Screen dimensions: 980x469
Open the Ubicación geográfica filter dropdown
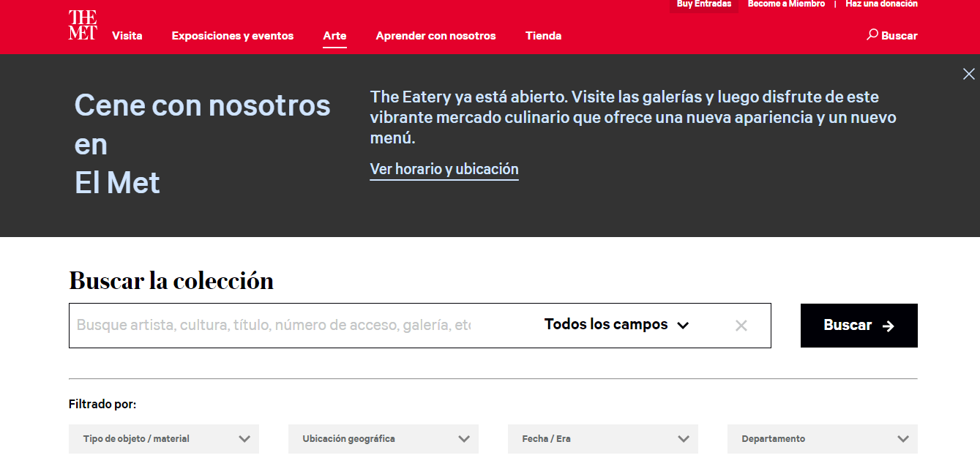(x=384, y=439)
